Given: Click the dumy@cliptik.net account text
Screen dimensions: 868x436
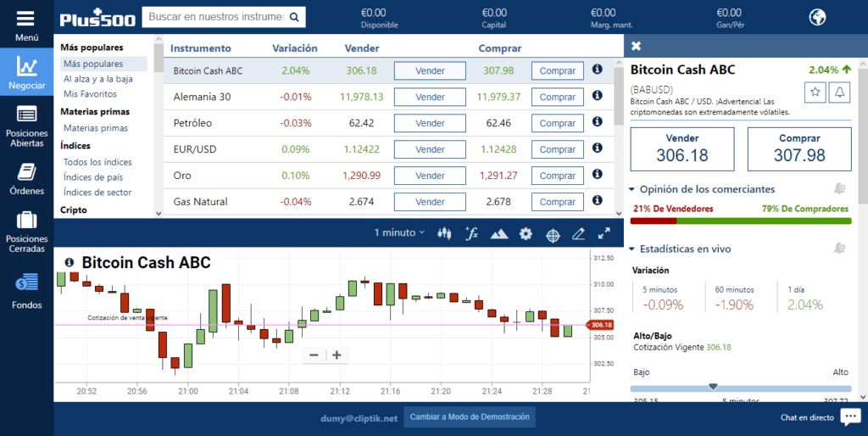Looking at the screenshot, I should (359, 418).
